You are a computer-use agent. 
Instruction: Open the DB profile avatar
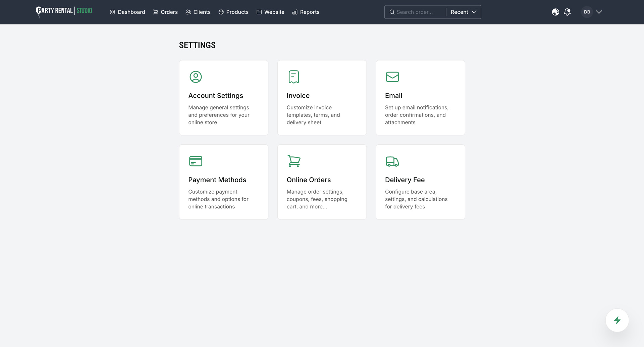(587, 12)
